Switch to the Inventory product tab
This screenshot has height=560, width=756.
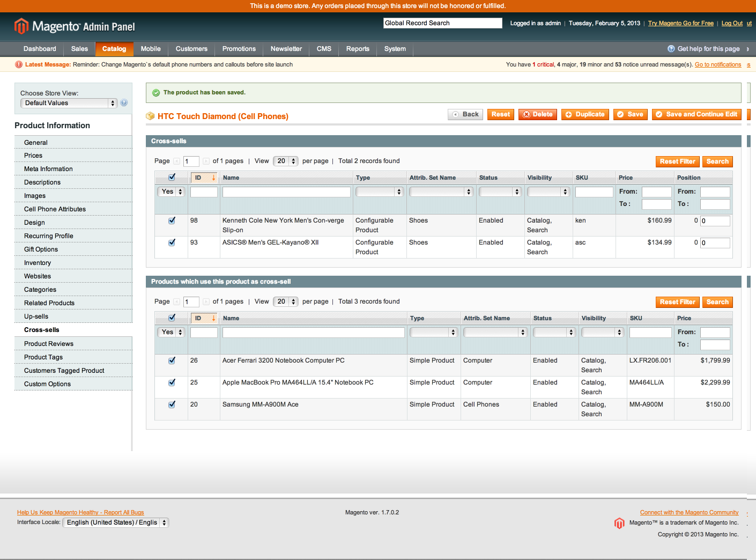(x=73, y=263)
